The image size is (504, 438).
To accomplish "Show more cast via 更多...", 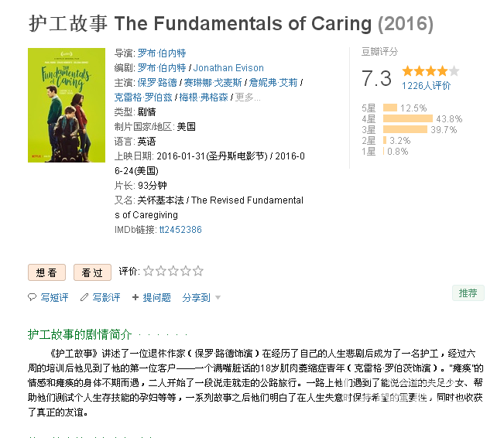I will click(x=248, y=97).
